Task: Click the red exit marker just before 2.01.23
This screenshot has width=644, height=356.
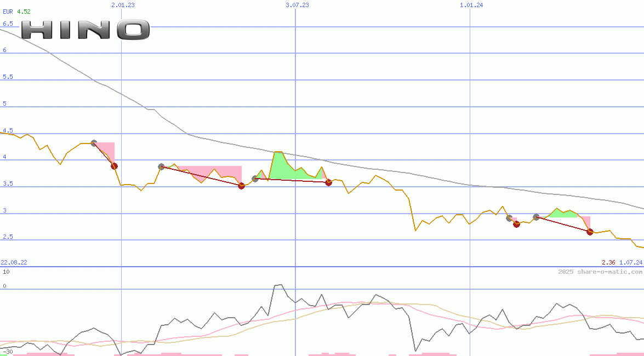Action: click(x=114, y=166)
